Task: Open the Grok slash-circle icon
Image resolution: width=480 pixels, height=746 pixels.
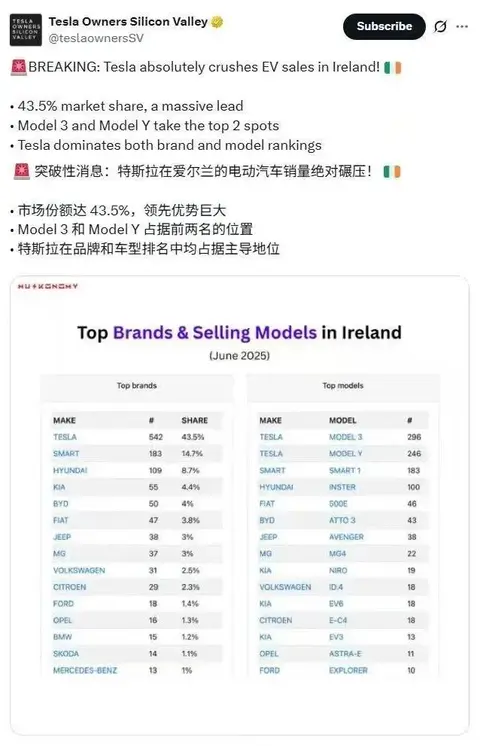Action: tap(440, 26)
